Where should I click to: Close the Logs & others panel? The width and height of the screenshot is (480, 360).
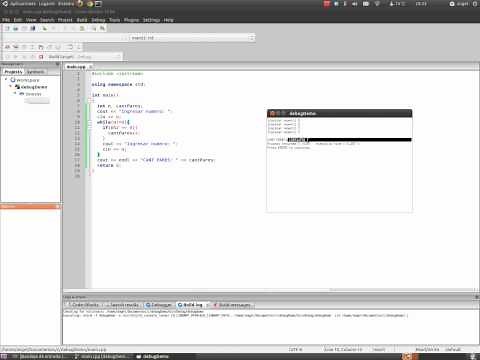coord(477,297)
